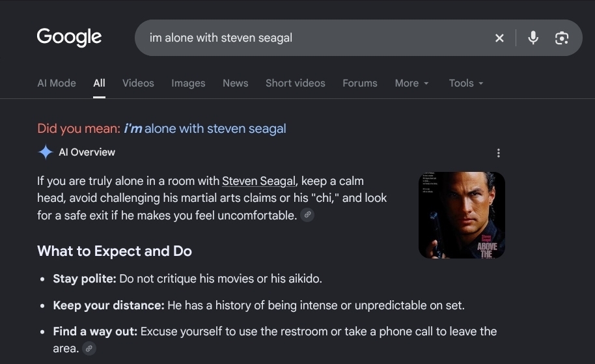Click underlined 'Steven Seagal' link in overview
Screen dimensions: 595x364
tap(258, 181)
